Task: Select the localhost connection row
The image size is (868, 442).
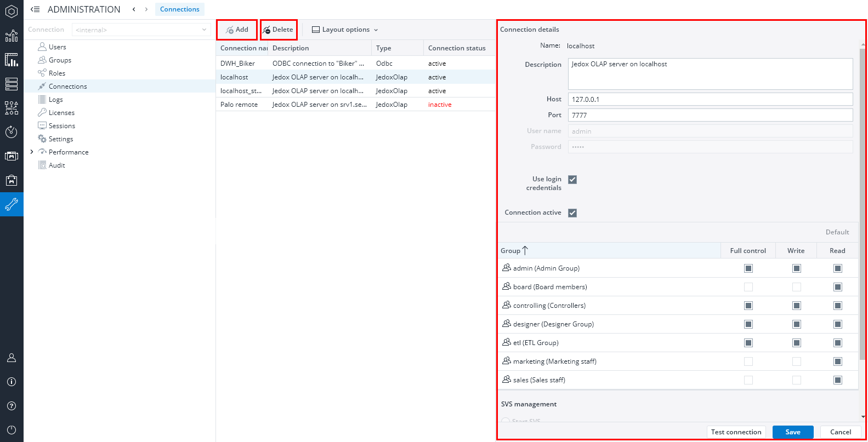Action: click(355, 77)
